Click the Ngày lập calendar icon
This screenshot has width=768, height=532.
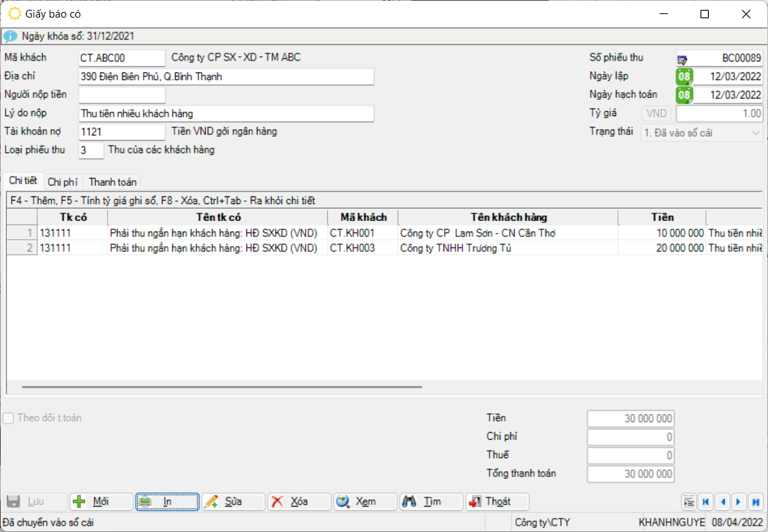pyautogui.click(x=684, y=77)
